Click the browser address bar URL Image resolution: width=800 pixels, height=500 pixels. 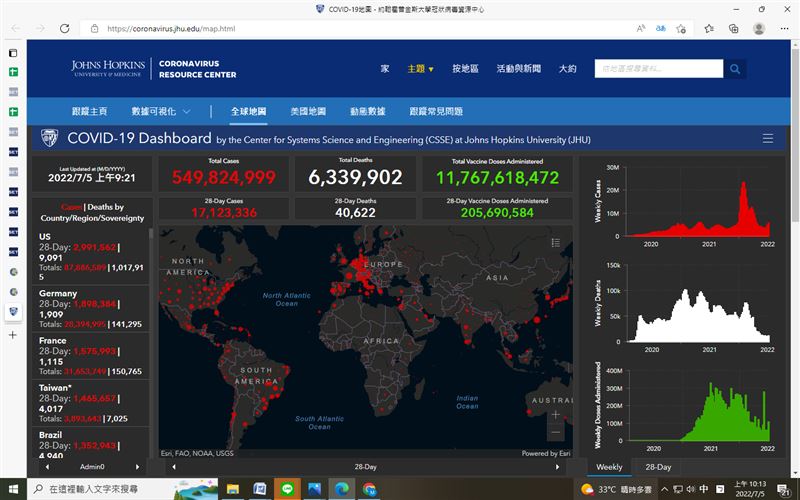coord(171,29)
